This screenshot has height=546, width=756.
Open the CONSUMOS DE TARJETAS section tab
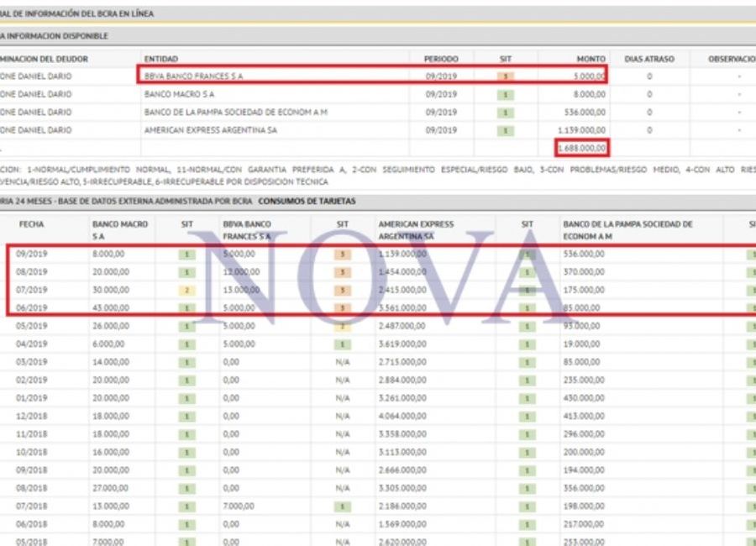coord(307,201)
